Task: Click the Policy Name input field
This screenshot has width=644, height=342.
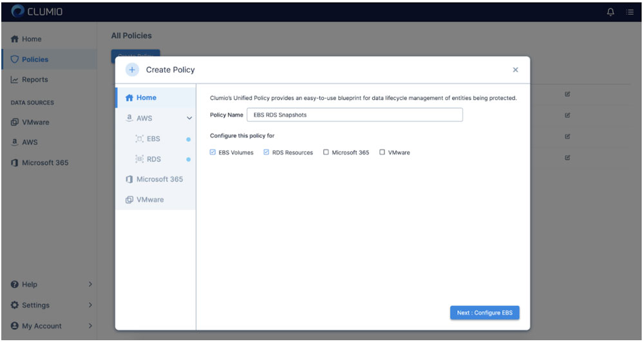Action: (x=355, y=115)
